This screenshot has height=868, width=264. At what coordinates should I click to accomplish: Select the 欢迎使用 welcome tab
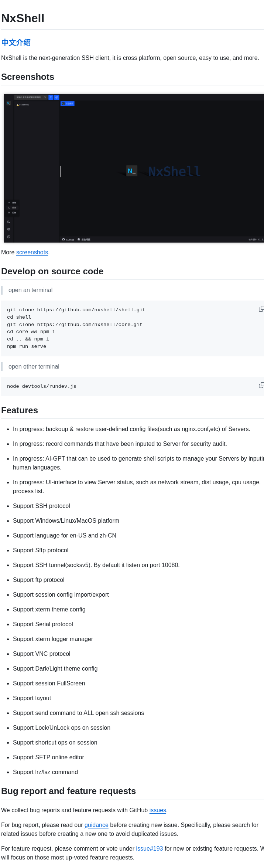point(68,104)
